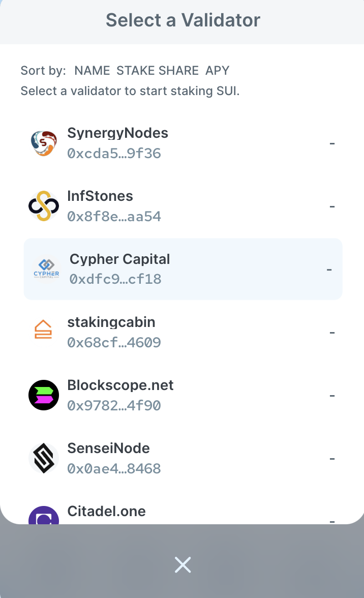Click the stakingcabin orange house icon

pyautogui.click(x=43, y=329)
